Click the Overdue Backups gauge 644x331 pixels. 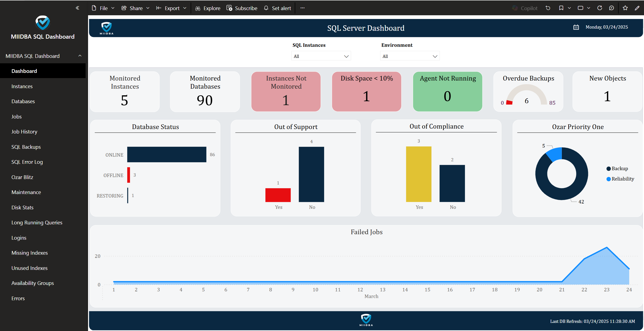tap(527, 95)
